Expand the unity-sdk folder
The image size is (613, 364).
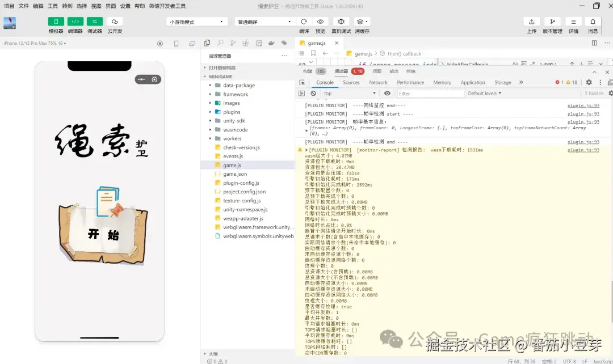pos(235,121)
